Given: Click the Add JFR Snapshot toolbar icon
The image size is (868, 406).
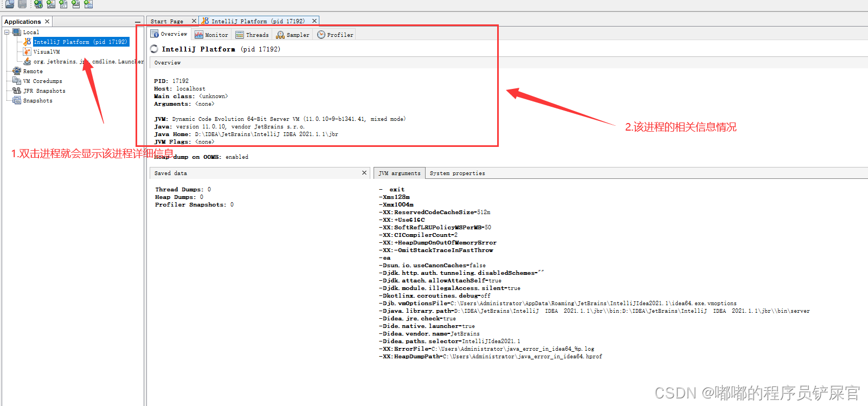Looking at the screenshot, I should point(76,4).
